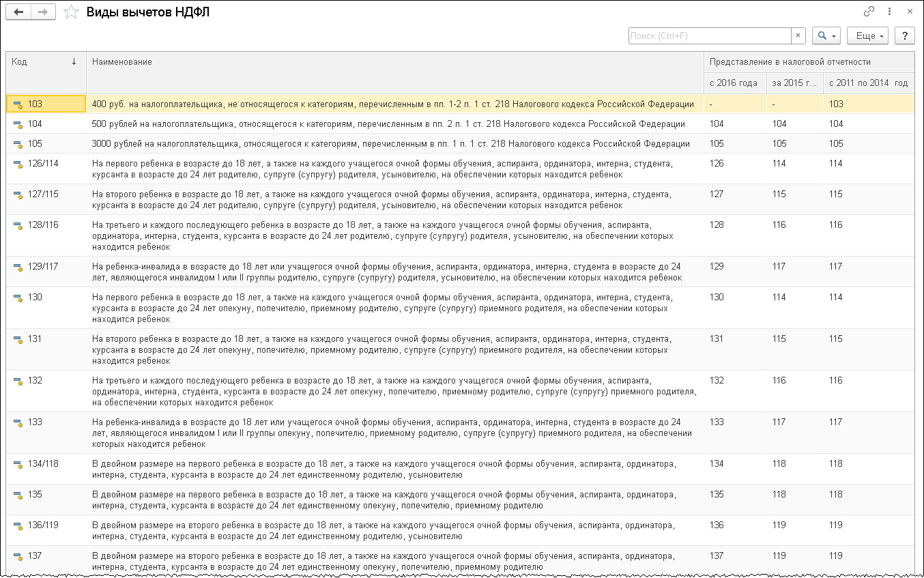
Task: Click за 2015 value in row 127/115
Action: tap(779, 194)
